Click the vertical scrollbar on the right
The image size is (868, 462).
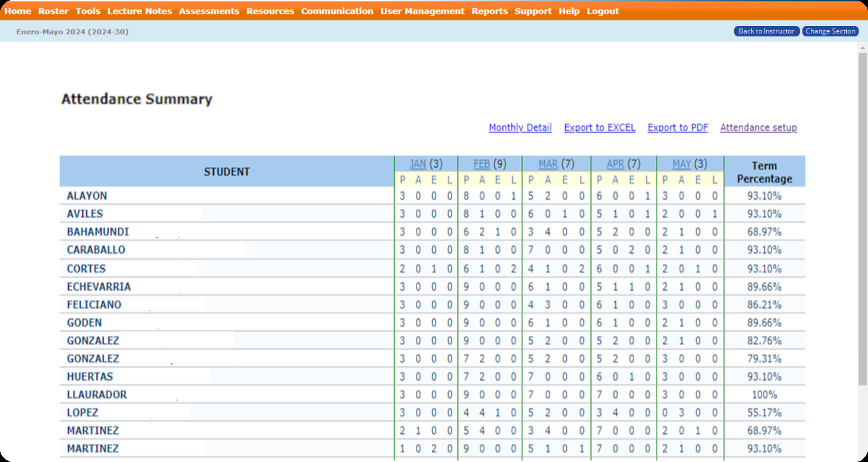862,219
